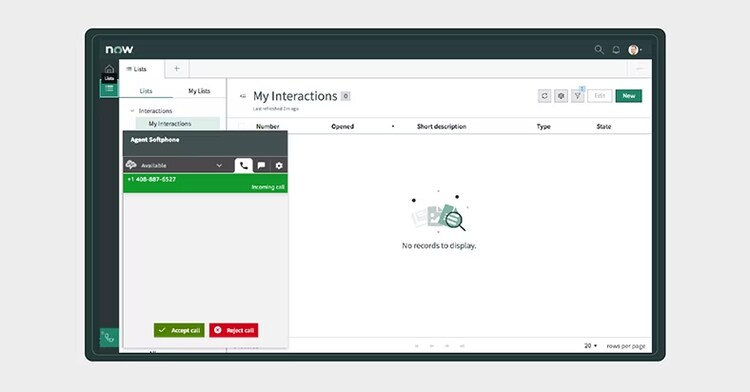Change the 20 rows per page dropdown

pos(591,346)
